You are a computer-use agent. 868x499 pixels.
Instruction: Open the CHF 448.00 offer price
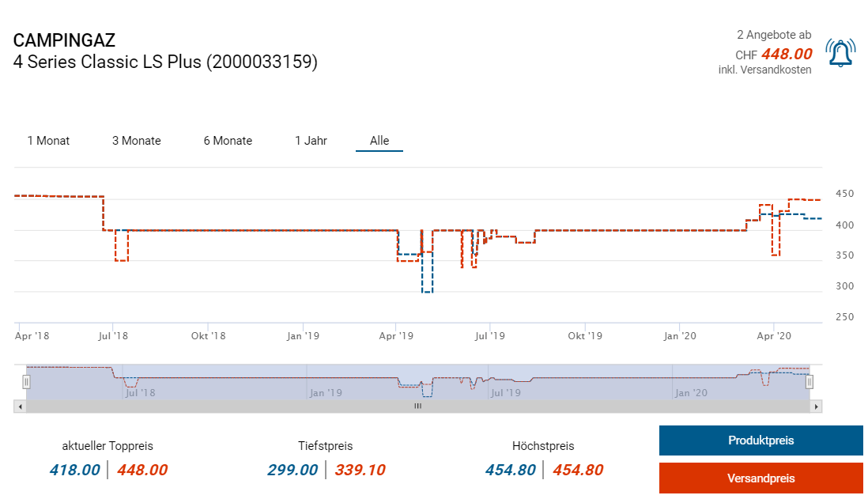coord(786,54)
